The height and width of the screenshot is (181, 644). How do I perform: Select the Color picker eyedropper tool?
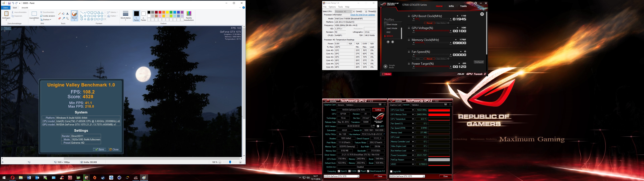click(x=63, y=18)
